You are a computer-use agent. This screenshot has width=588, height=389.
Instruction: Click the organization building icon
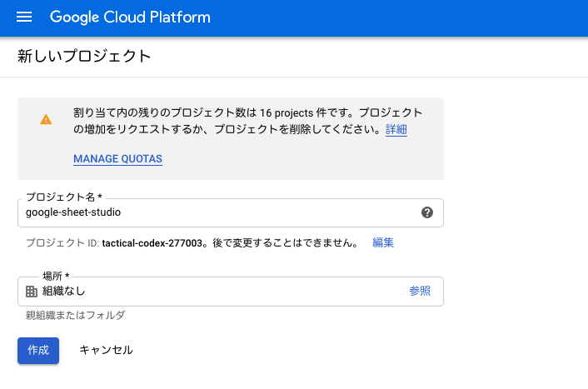point(32,292)
